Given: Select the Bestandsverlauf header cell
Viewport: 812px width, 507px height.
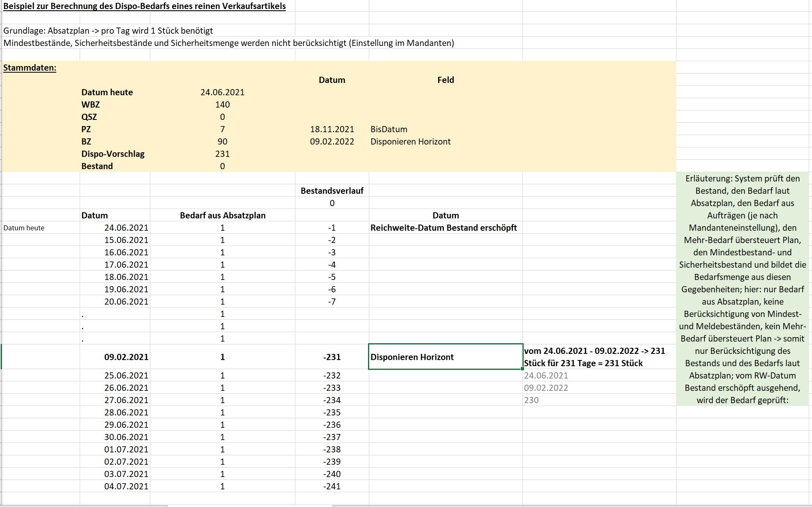Looking at the screenshot, I should coord(332,191).
